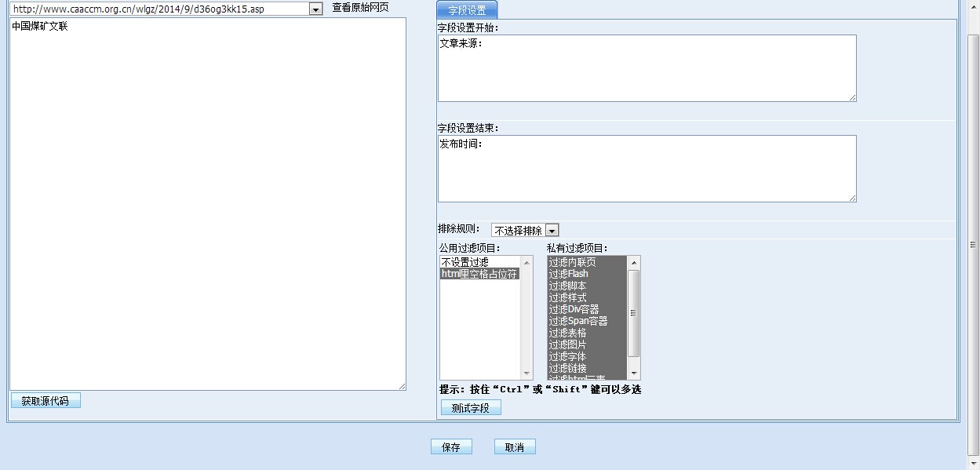Click 查看原始网页 link

[x=360, y=8]
